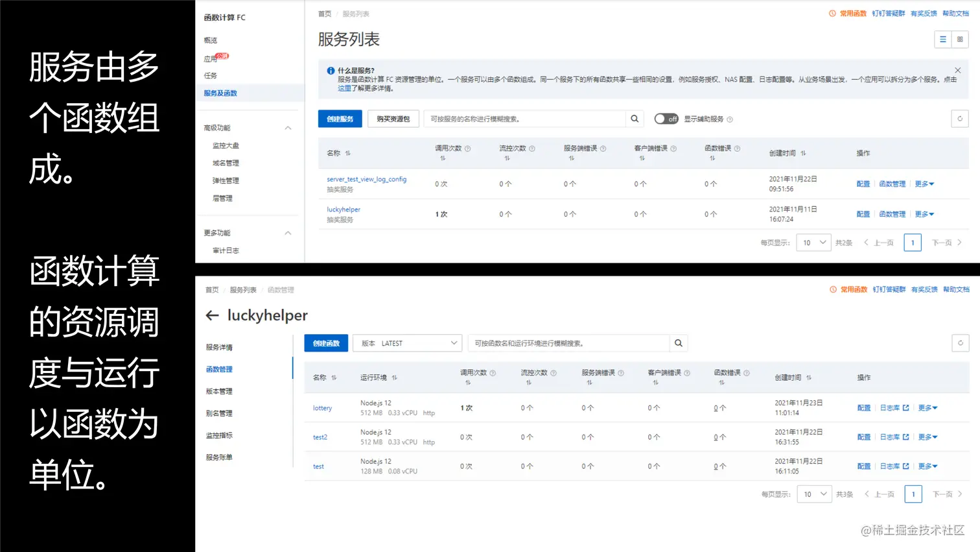980x552 pixels.
Task: Click the function name fuzzy search input field
Action: coord(570,343)
